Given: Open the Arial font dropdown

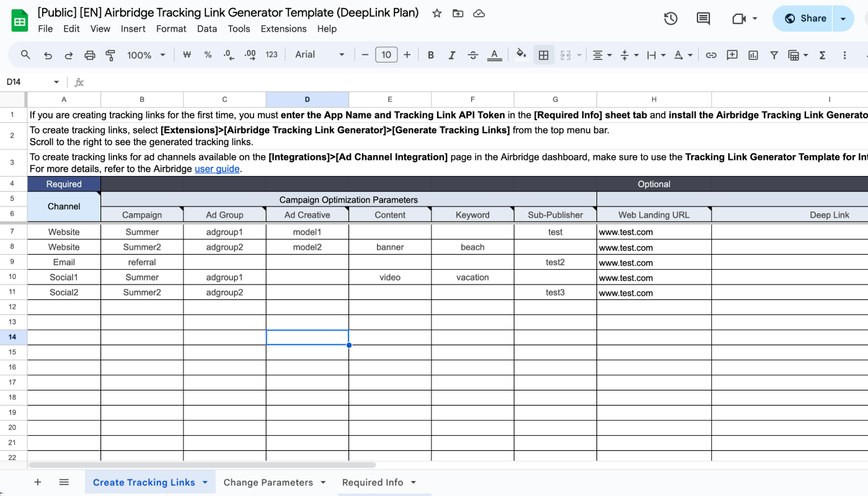Looking at the screenshot, I should pos(319,55).
